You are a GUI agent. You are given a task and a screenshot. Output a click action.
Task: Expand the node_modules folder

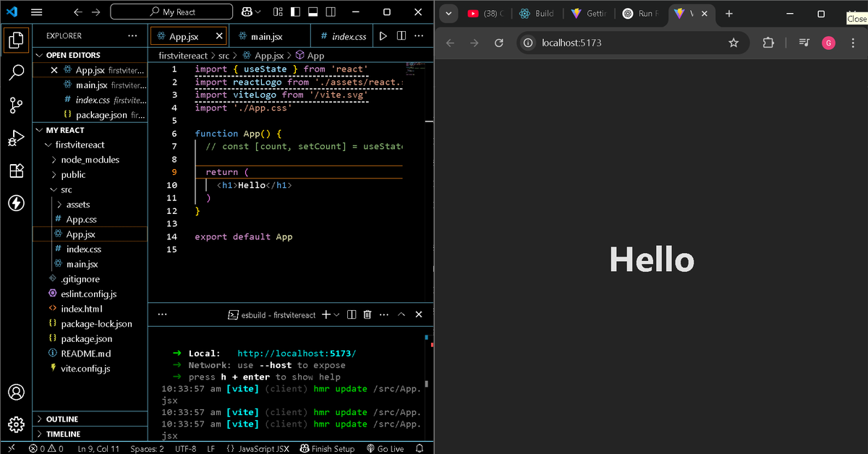click(x=90, y=160)
